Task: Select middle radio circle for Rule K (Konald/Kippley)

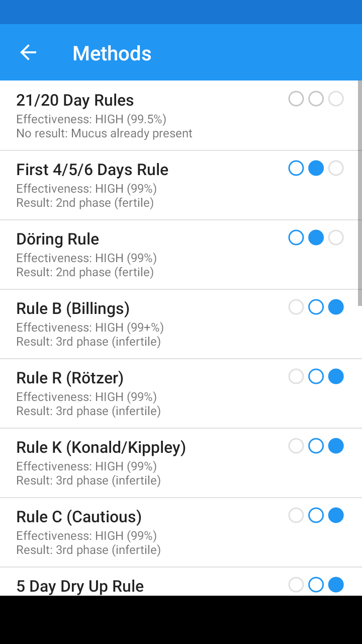Action: point(316,446)
